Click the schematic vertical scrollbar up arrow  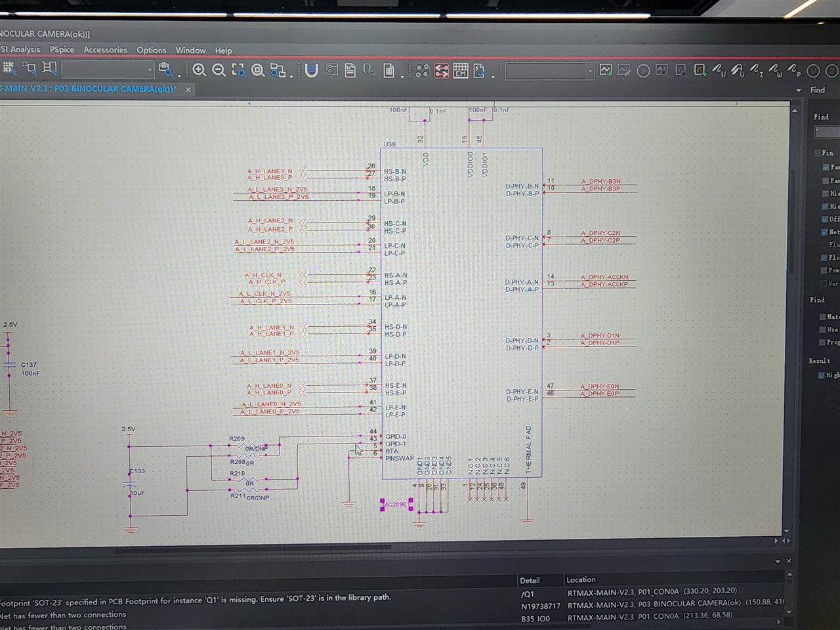(x=794, y=112)
